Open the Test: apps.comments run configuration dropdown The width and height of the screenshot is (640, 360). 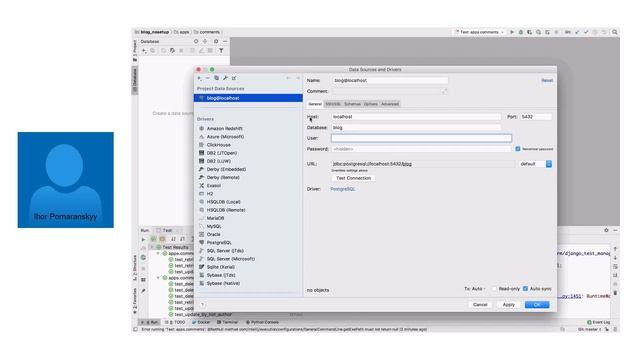(480, 32)
